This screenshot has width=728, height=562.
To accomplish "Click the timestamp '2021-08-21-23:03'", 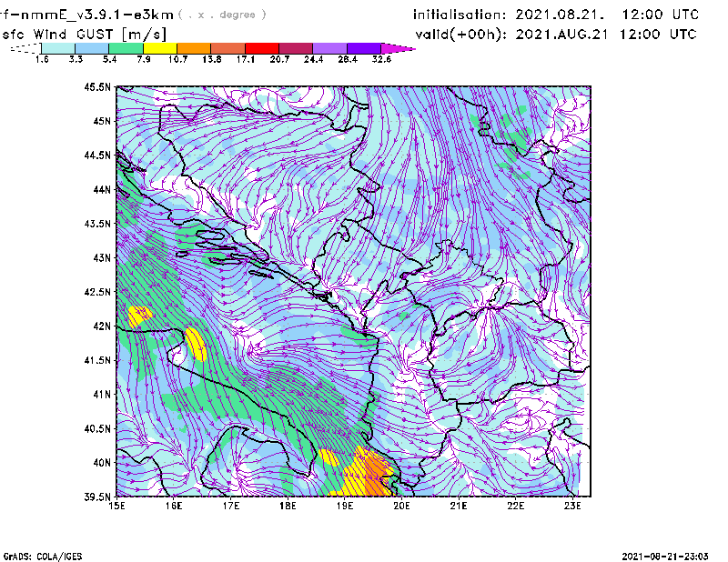I will tap(665, 556).
